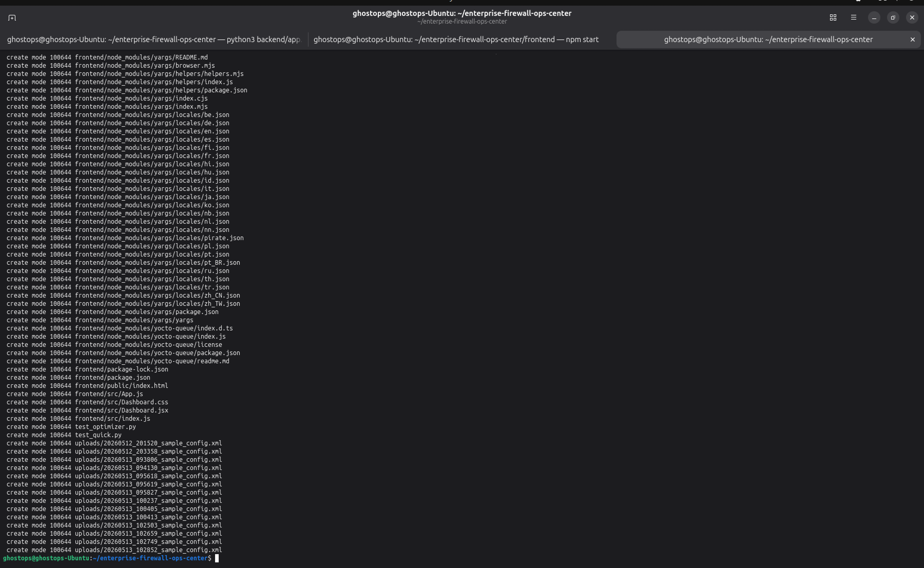924x568 pixels.
Task: Click line frontend/node_modules/yargs/README.md
Action: tap(107, 57)
